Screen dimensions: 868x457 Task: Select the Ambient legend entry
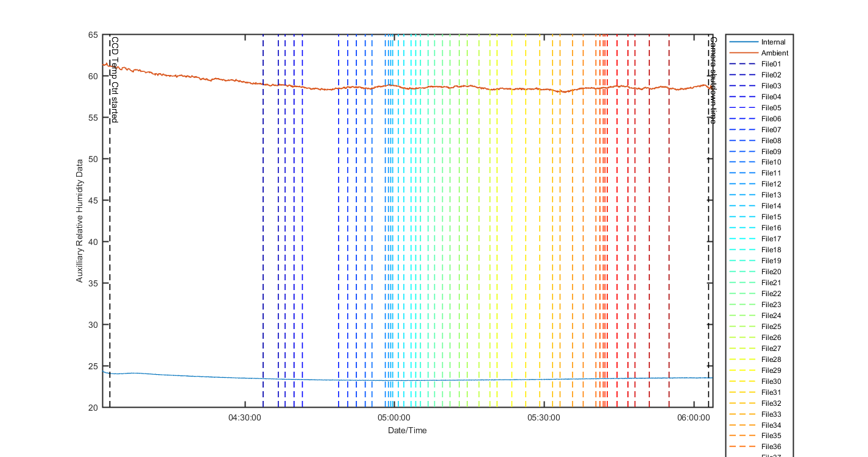[760, 53]
